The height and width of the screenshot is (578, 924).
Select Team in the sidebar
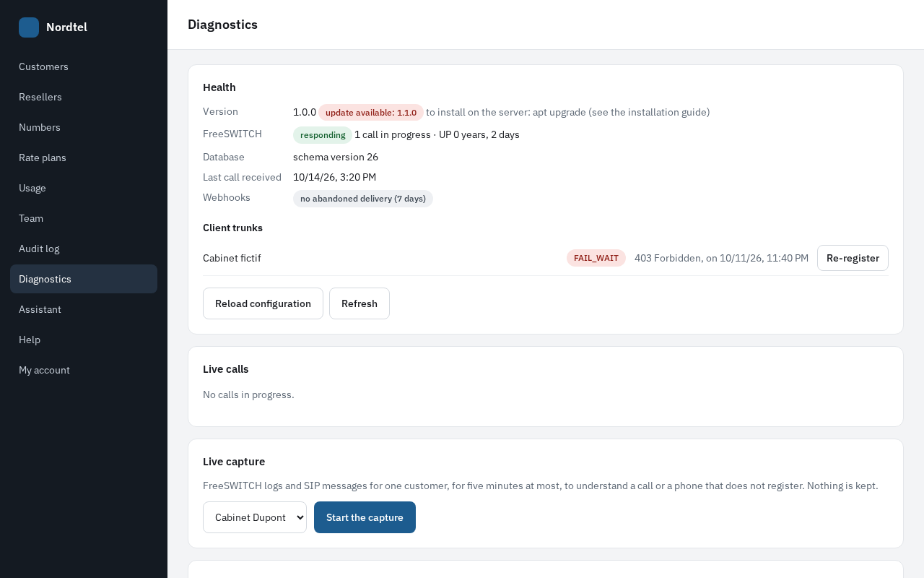point(84,218)
